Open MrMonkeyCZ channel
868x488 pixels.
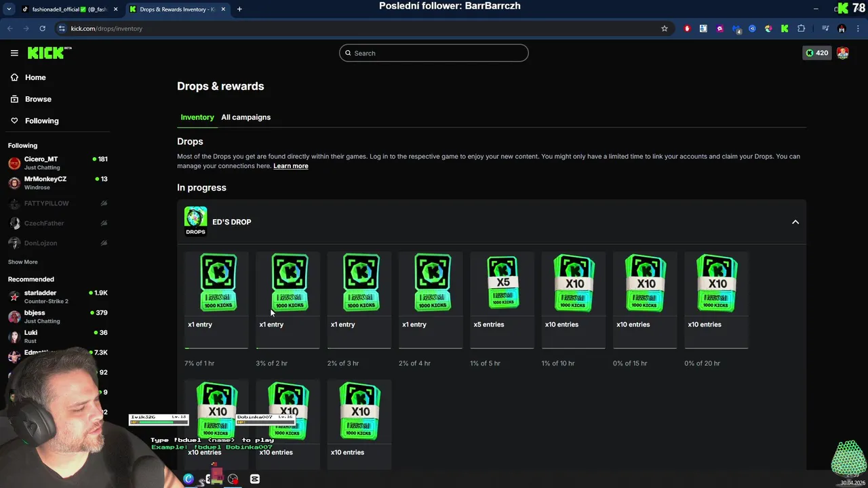click(x=58, y=183)
